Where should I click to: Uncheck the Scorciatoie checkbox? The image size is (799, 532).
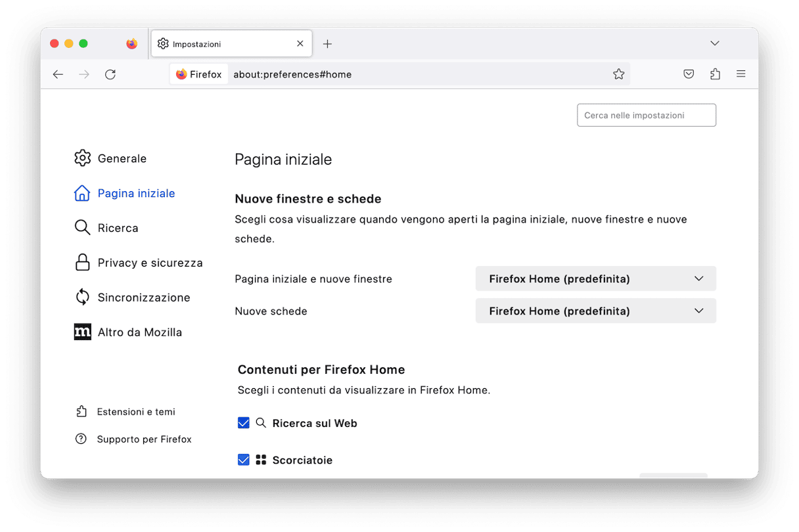coord(244,460)
